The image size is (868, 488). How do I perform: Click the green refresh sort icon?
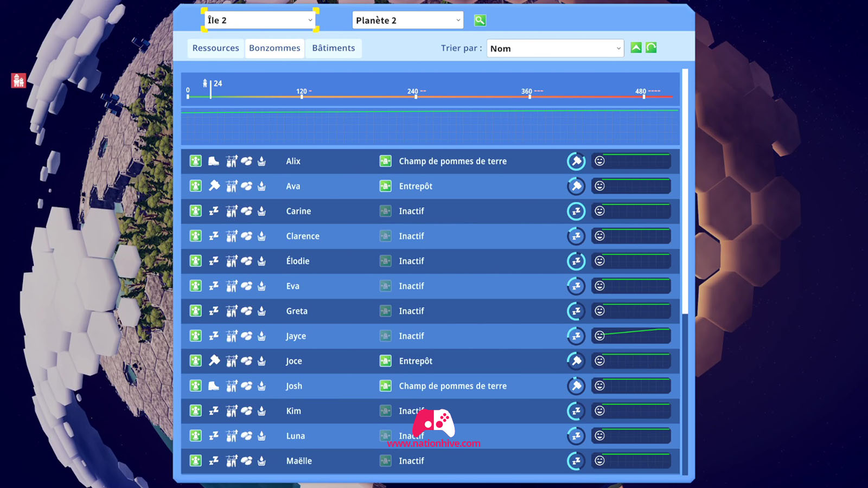tap(651, 48)
